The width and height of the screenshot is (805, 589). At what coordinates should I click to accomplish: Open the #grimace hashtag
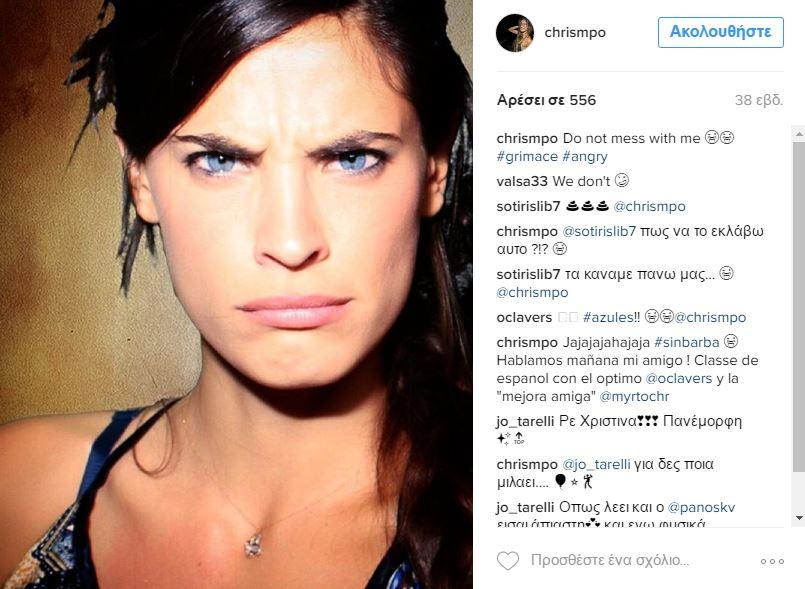[527, 156]
